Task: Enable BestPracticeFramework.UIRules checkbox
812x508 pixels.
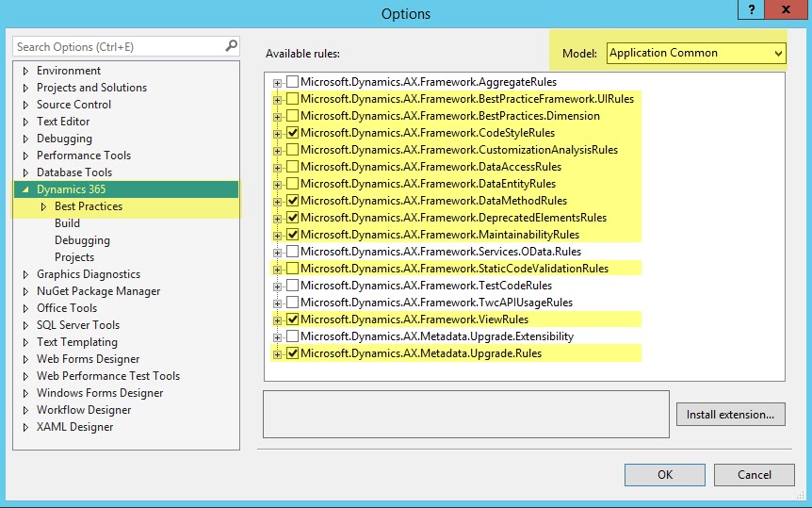Action: click(x=293, y=98)
